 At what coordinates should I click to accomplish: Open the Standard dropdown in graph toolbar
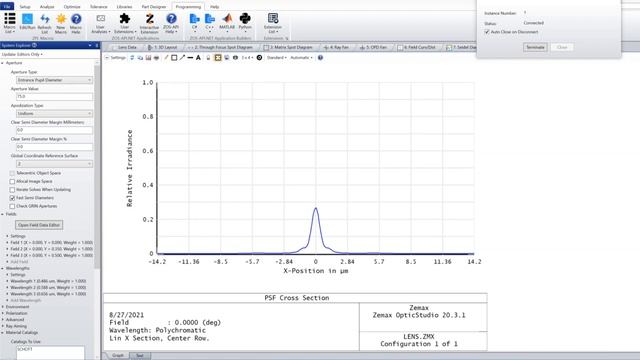tap(277, 58)
